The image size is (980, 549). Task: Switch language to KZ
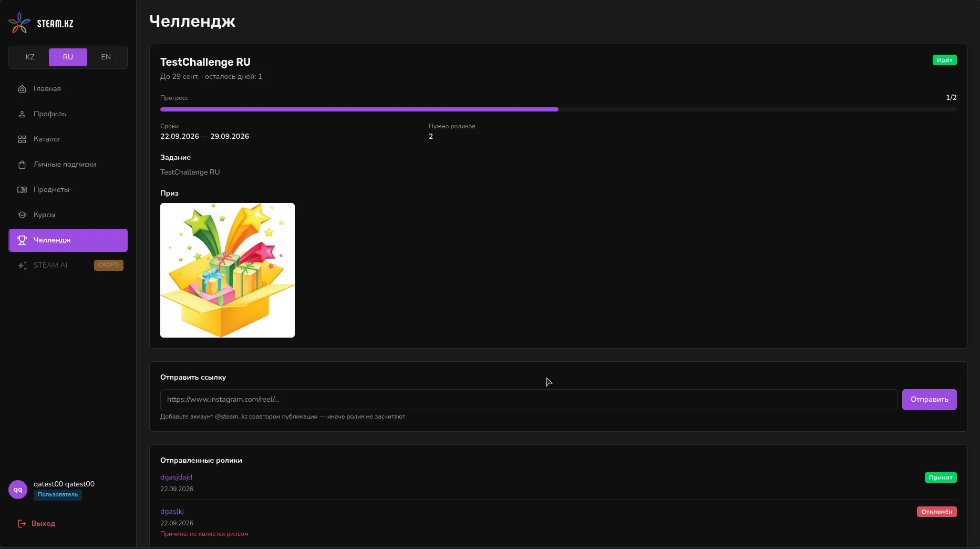[x=30, y=57]
